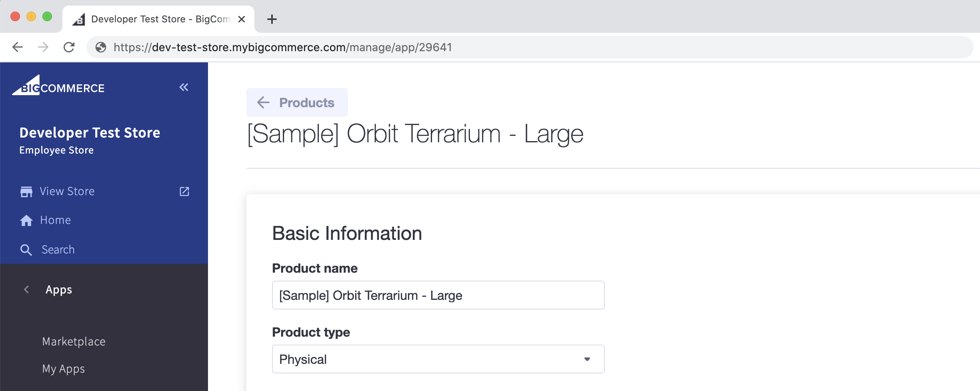The width and height of the screenshot is (980, 391).
Task: Collapse the Apps section chevron
Action: [26, 289]
